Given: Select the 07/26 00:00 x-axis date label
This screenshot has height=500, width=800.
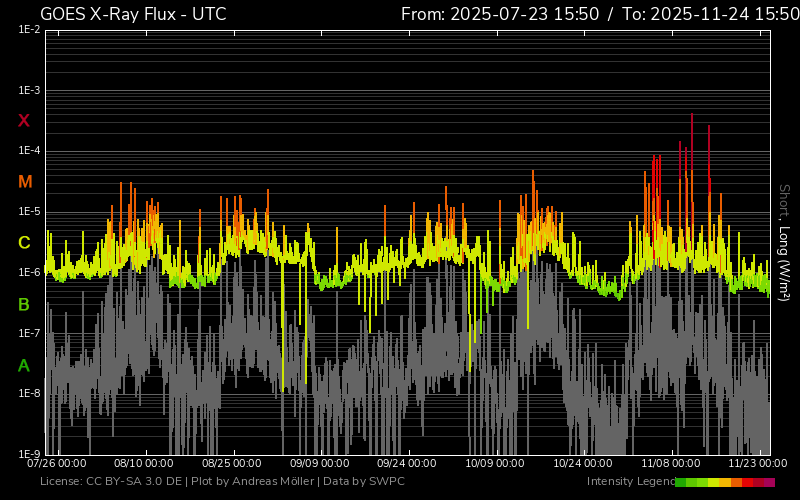Looking at the screenshot, I should (56, 464).
